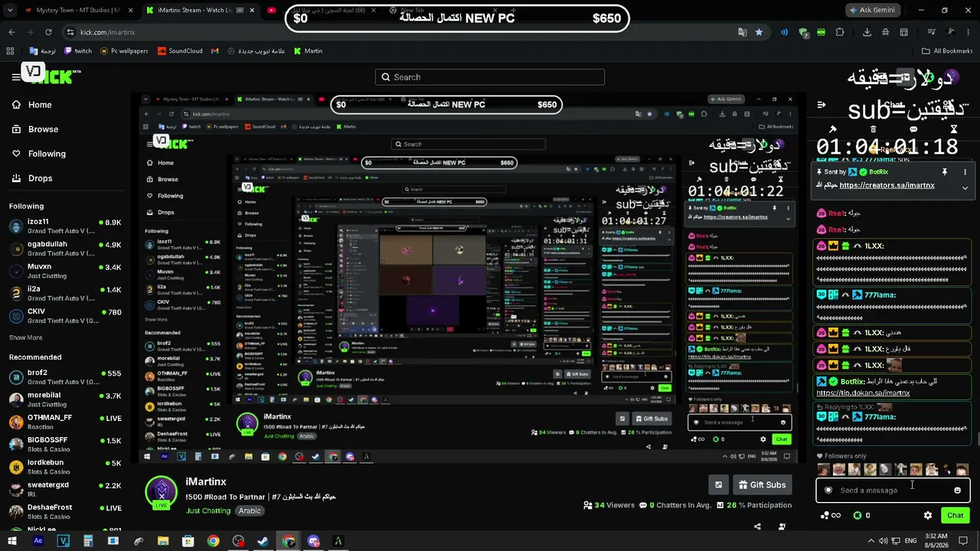Open the leaderboard icon beside Gift Subs
The width and height of the screenshot is (980, 551).
[718, 484]
